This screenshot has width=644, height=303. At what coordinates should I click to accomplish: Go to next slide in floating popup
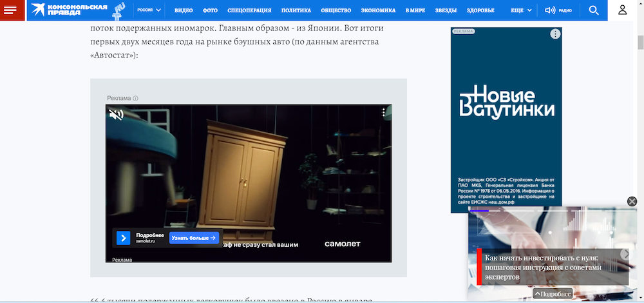[x=626, y=255]
